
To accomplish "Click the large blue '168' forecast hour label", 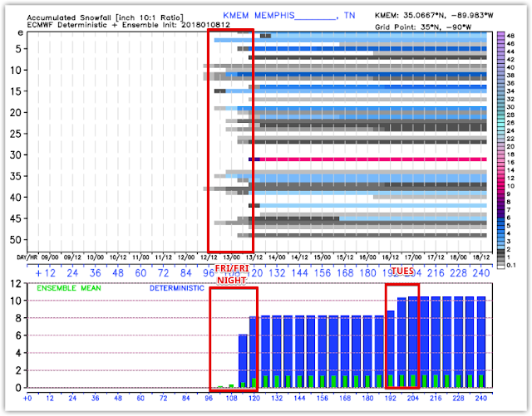I will point(345,273).
